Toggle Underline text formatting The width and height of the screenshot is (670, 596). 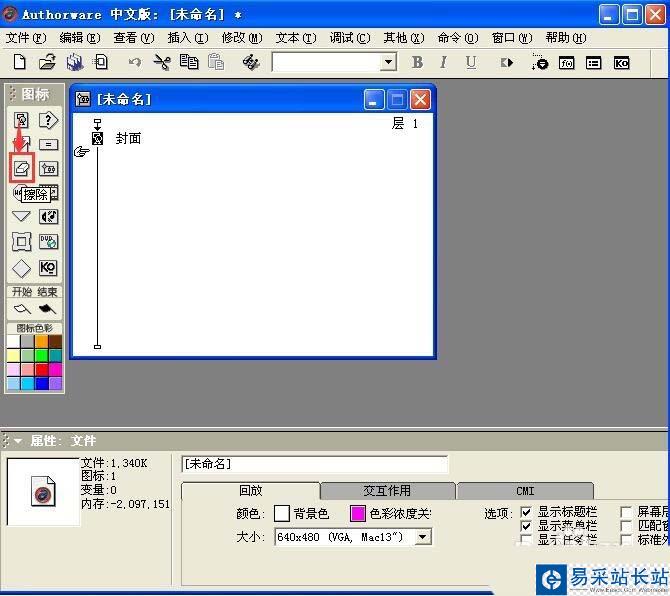pos(470,63)
